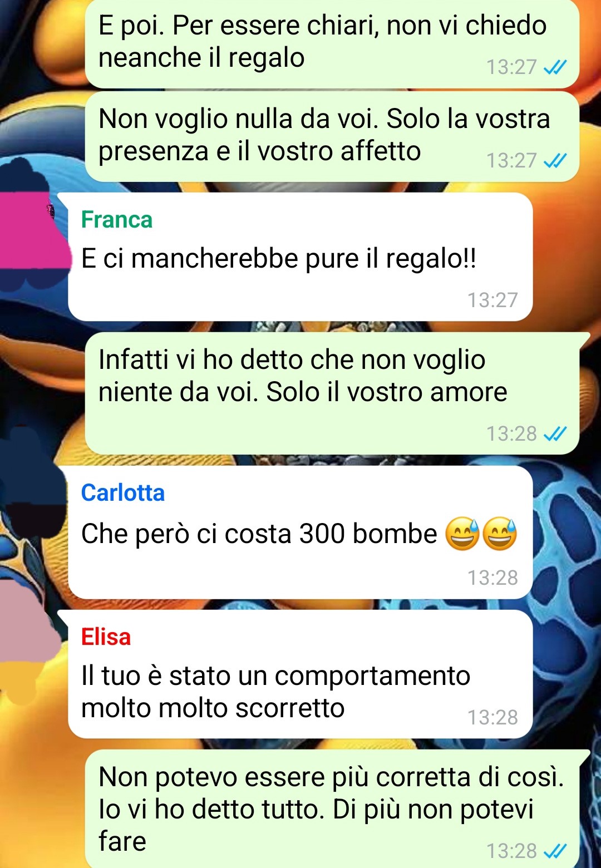This screenshot has height=868, width=601.
Task: Tap the 13:27 timestamp on Franca's message
Action: (492, 300)
